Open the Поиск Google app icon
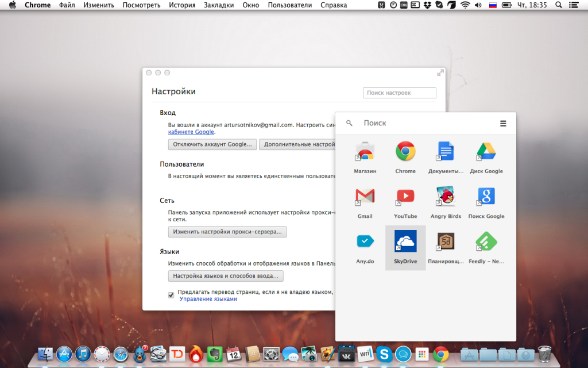The height and width of the screenshot is (368, 588). pos(486,197)
